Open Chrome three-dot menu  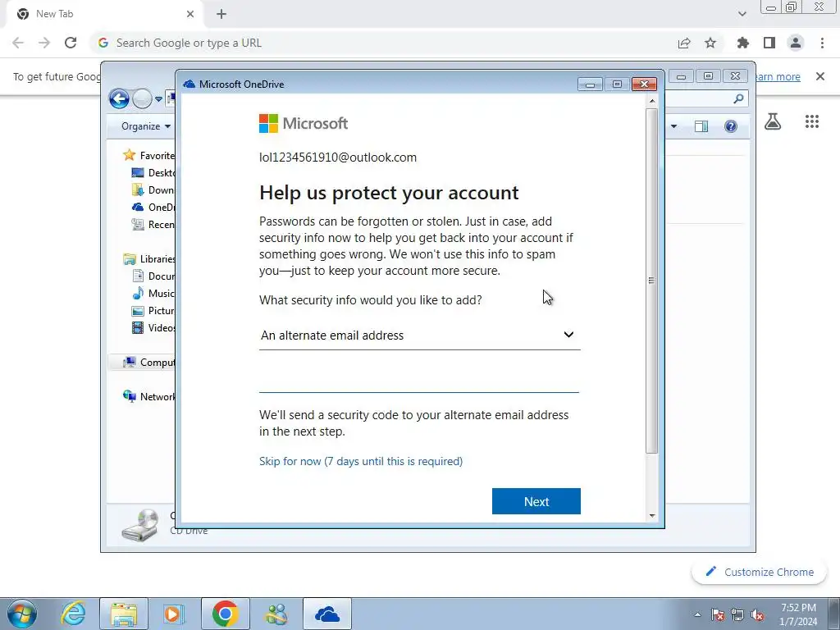click(x=822, y=43)
